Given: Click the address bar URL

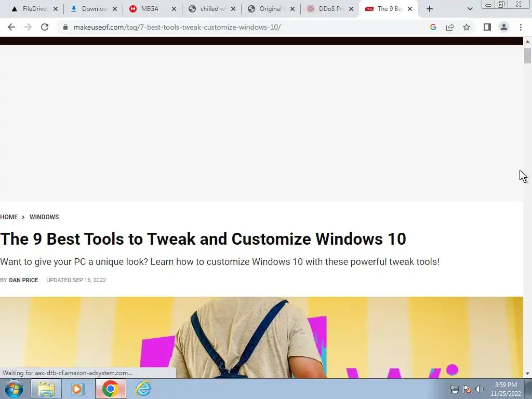Looking at the screenshot, I should (x=177, y=27).
